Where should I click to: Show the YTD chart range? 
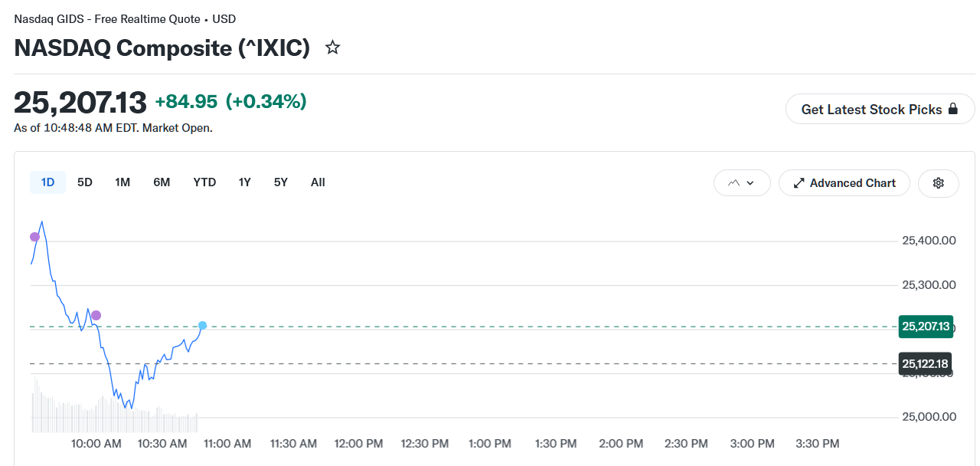pos(204,182)
